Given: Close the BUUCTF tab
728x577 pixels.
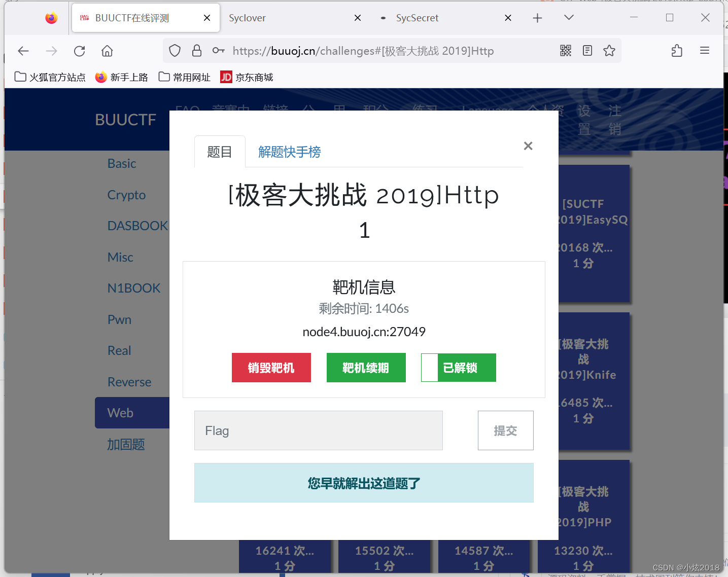Looking at the screenshot, I should click(207, 18).
